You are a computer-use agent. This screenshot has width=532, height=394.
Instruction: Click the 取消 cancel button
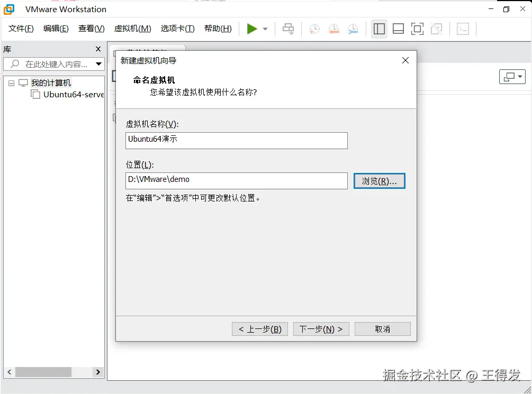point(383,329)
